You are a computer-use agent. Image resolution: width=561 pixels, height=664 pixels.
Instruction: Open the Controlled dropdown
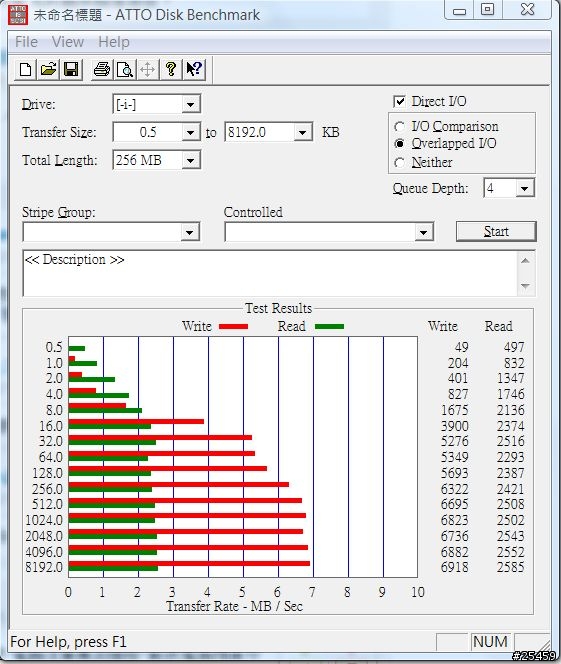(423, 232)
